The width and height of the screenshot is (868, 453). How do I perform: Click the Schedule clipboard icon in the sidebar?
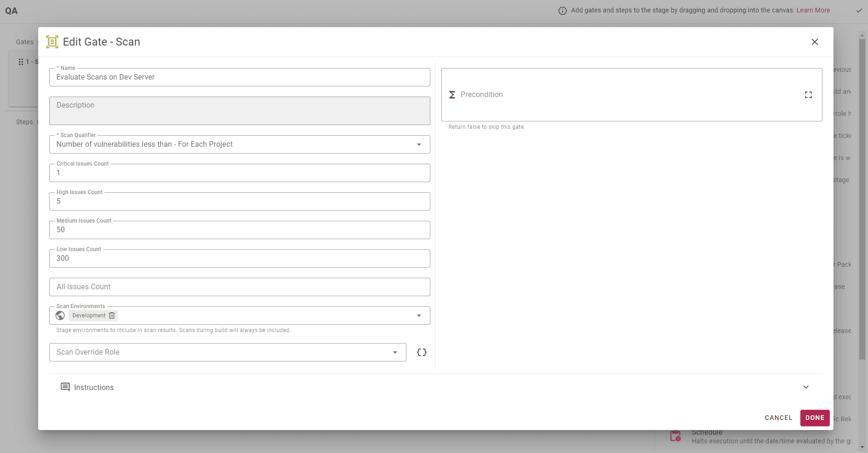[675, 436]
